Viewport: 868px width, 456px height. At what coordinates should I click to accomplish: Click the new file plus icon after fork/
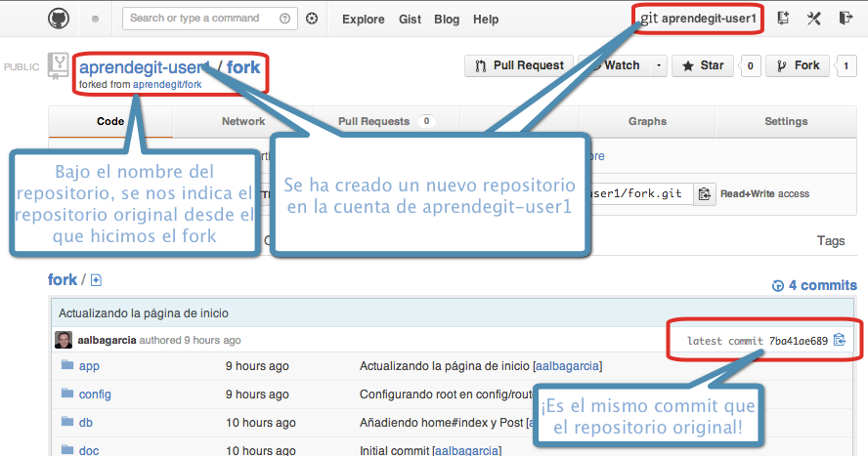96,280
